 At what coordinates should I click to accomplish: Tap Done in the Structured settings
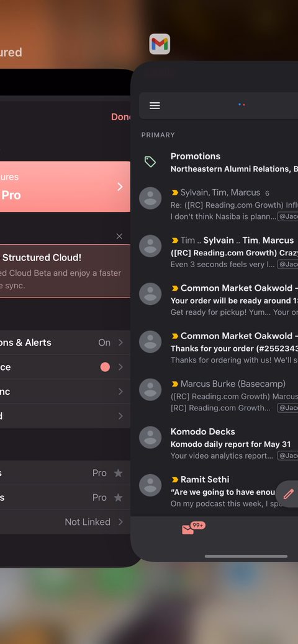click(x=120, y=117)
